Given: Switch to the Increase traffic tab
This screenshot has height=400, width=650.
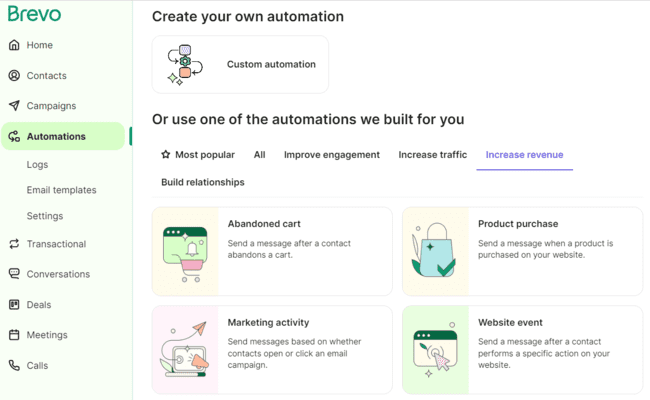Looking at the screenshot, I should tap(432, 155).
